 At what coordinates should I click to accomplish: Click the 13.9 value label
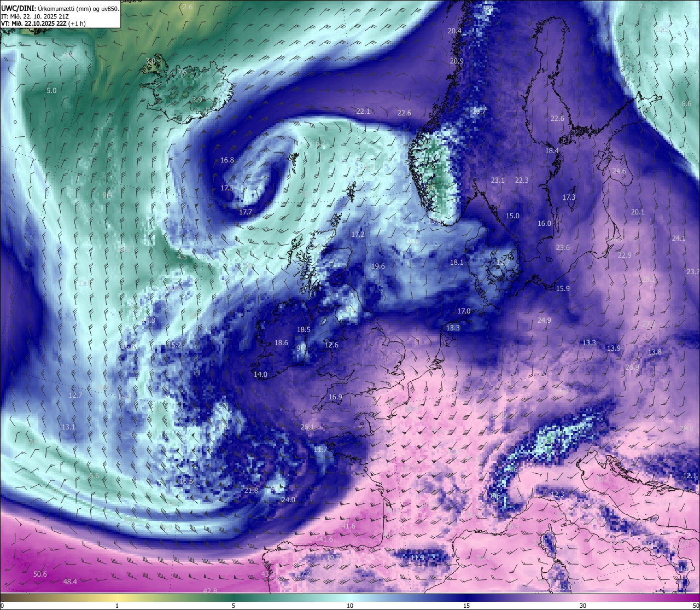[614, 348]
